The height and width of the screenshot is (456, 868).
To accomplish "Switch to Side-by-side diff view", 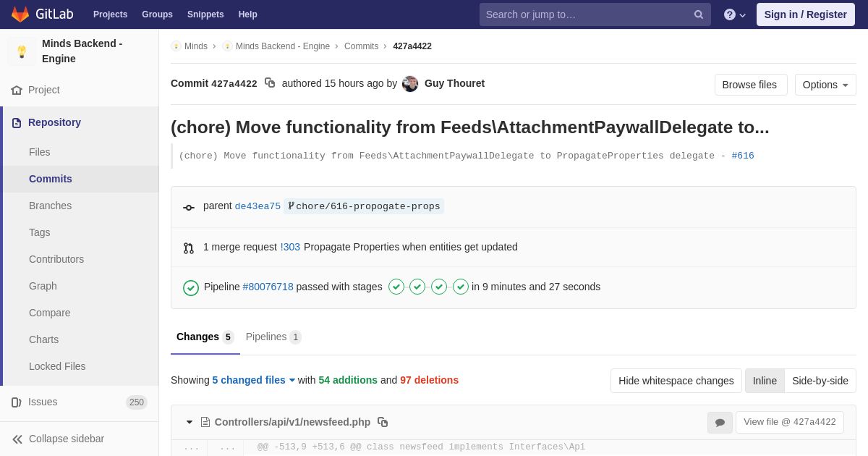I will point(820,381).
